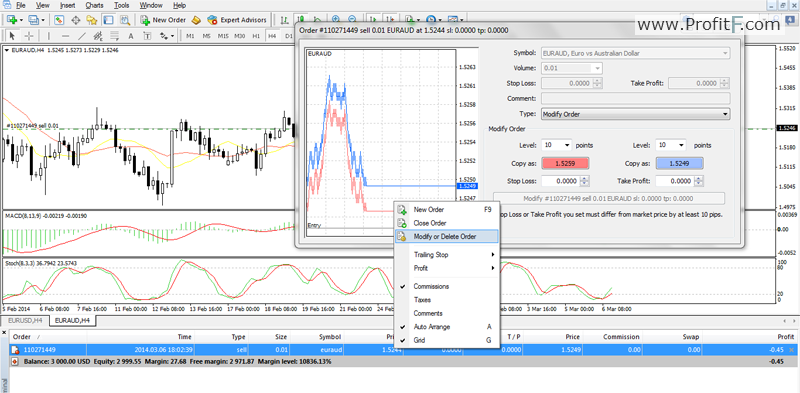This screenshot has height=393, width=800.
Task: Click the red Copy as 1.5259 swatch
Action: click(565, 163)
